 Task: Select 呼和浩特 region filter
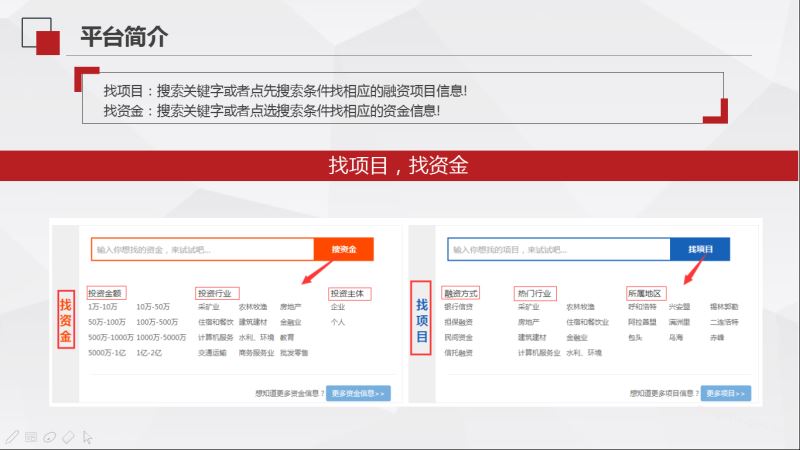641,307
